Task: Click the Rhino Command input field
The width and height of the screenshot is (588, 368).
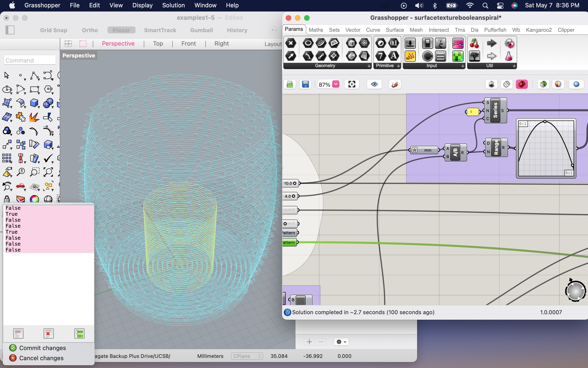Action: tap(30, 60)
